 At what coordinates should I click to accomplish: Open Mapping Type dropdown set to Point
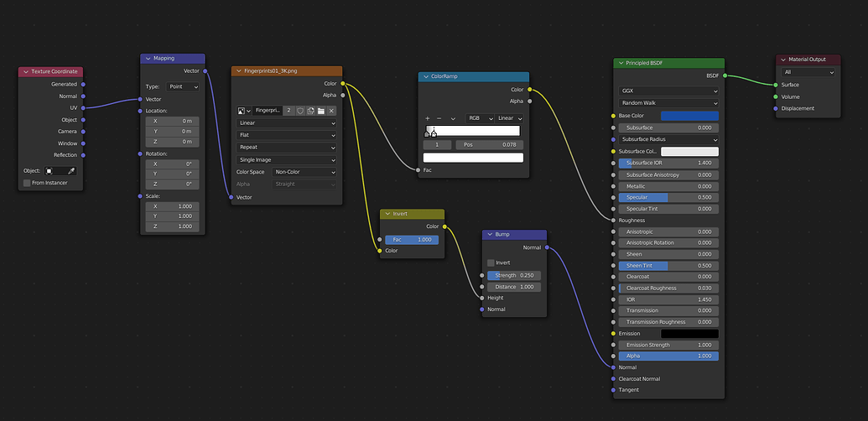(183, 87)
